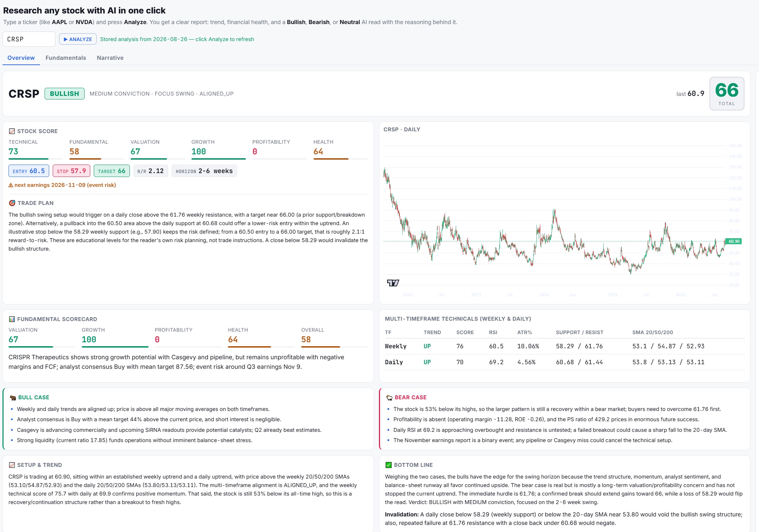This screenshot has width=759, height=532.
Task: Switch to the Overview tab
Action: [x=21, y=58]
